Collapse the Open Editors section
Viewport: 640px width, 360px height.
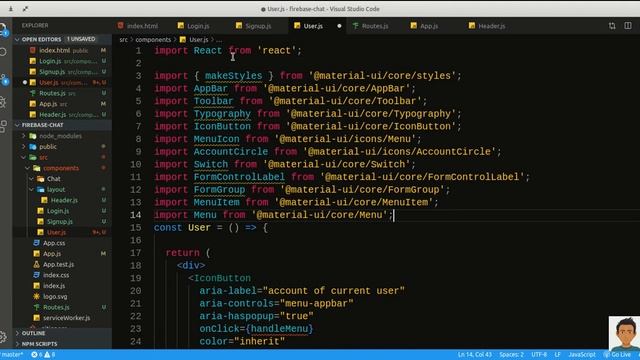(x=41, y=39)
